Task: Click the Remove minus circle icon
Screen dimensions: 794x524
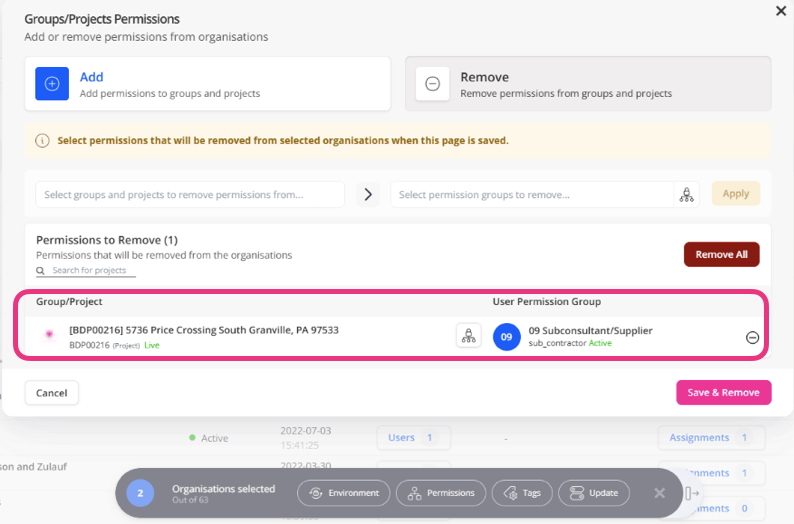Action: point(432,84)
